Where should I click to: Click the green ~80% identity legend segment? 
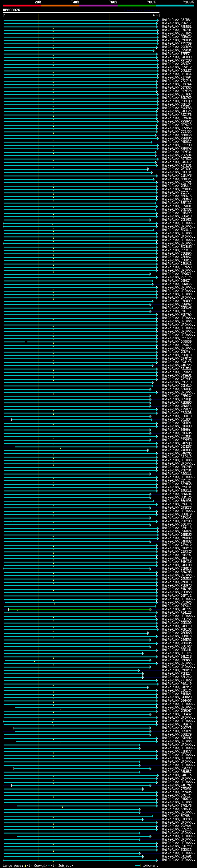[x=137, y=6]
